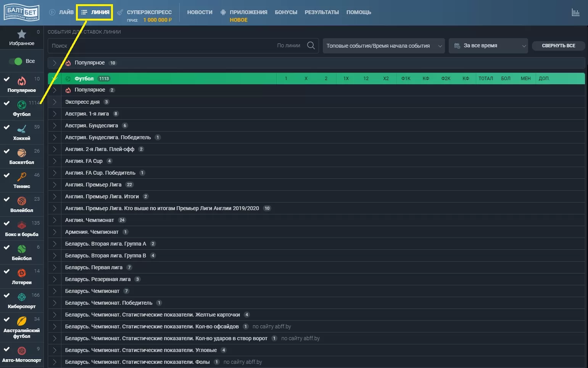Open the БОНУСЫ link

[286, 12]
